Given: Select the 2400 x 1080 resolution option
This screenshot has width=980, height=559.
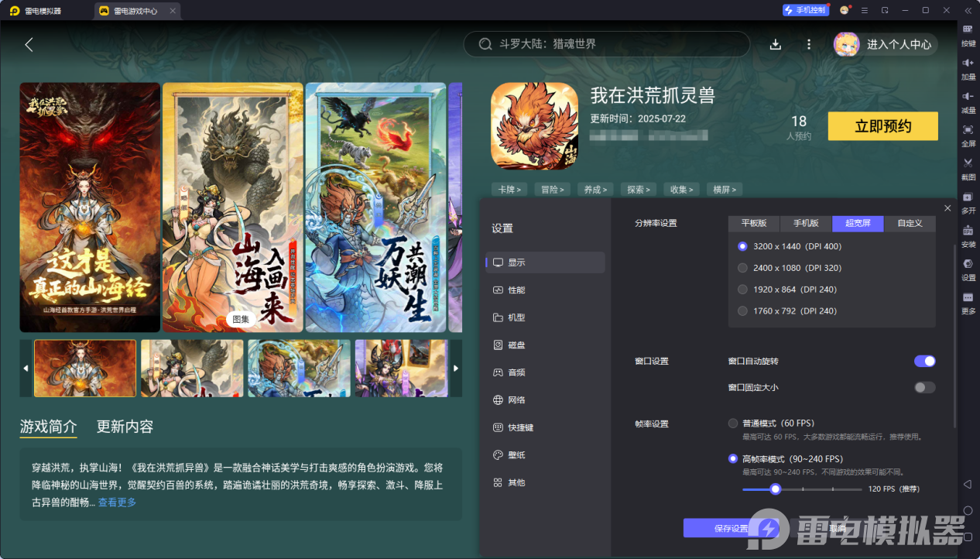Looking at the screenshot, I should (x=743, y=268).
